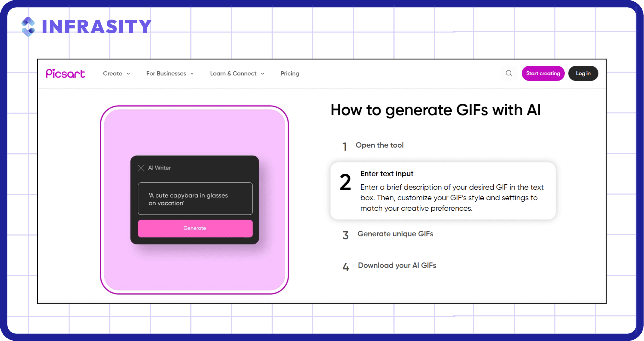Viewport: 644px width, 341px height.
Task: Click the Infrasity logo icon
Action: 28,27
